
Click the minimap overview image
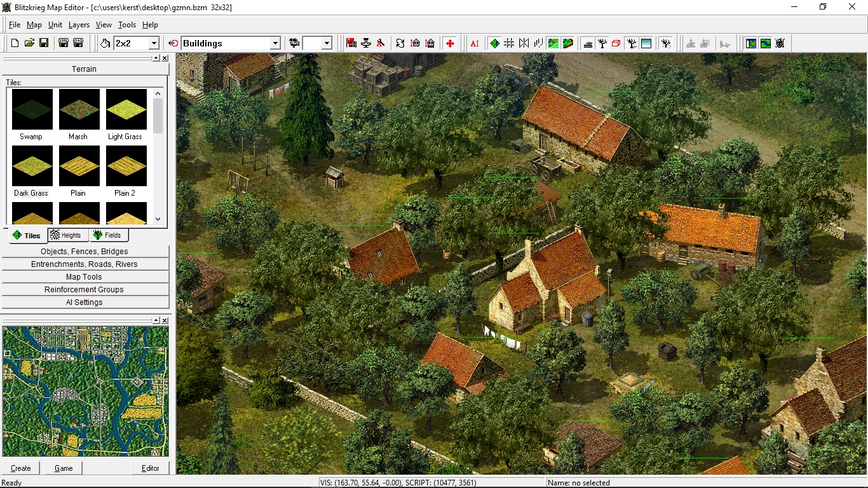tap(86, 391)
